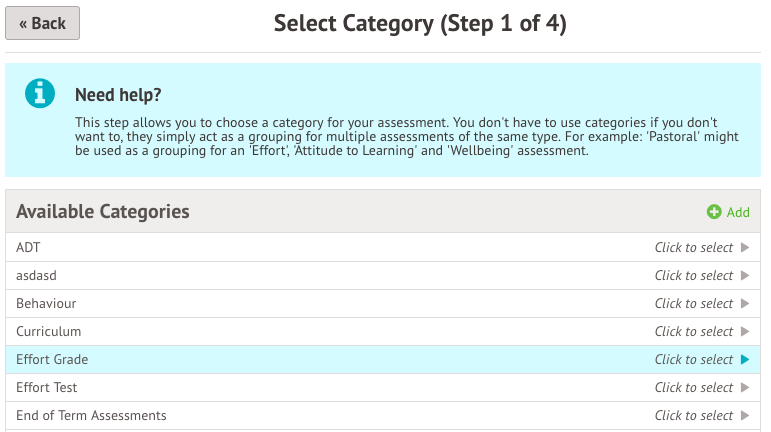Select the ADT category name
The height and width of the screenshot is (432, 771).
tap(28, 247)
